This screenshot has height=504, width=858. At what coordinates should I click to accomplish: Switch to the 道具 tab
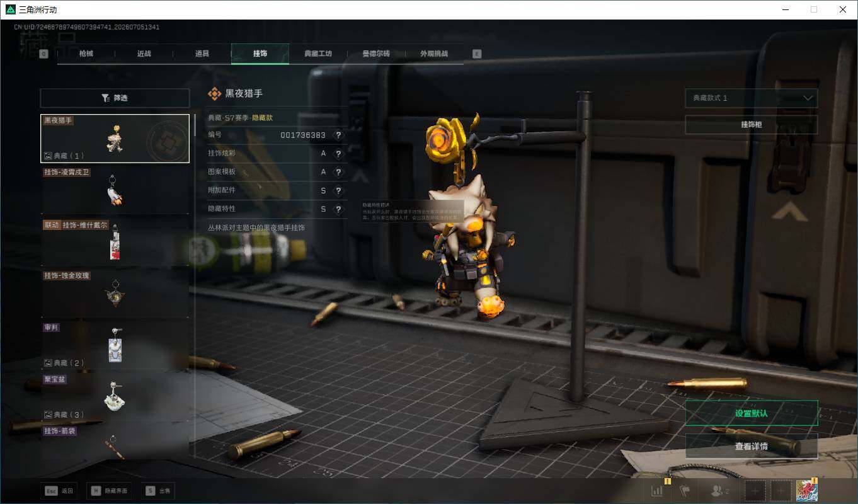click(202, 54)
